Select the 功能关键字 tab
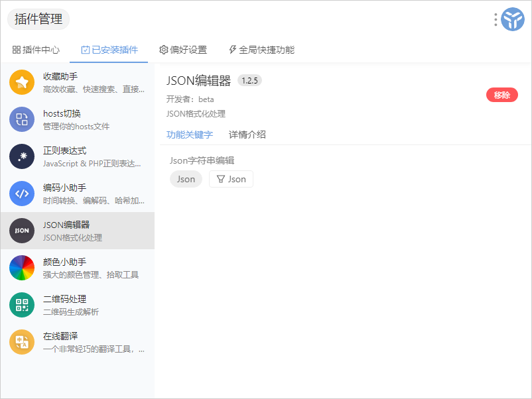532x399 pixels. 190,135
